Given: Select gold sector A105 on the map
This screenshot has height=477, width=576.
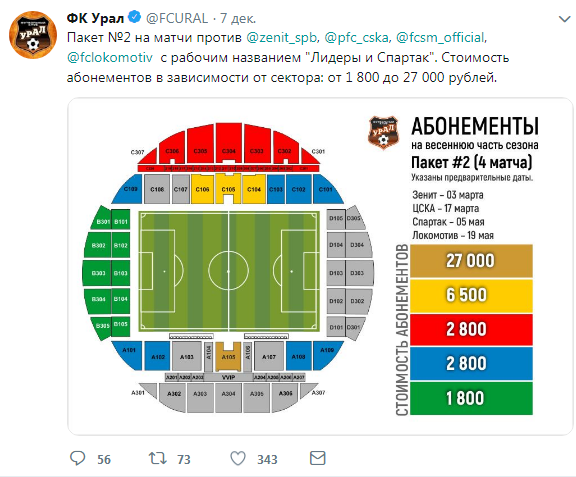Looking at the screenshot, I should (228, 356).
